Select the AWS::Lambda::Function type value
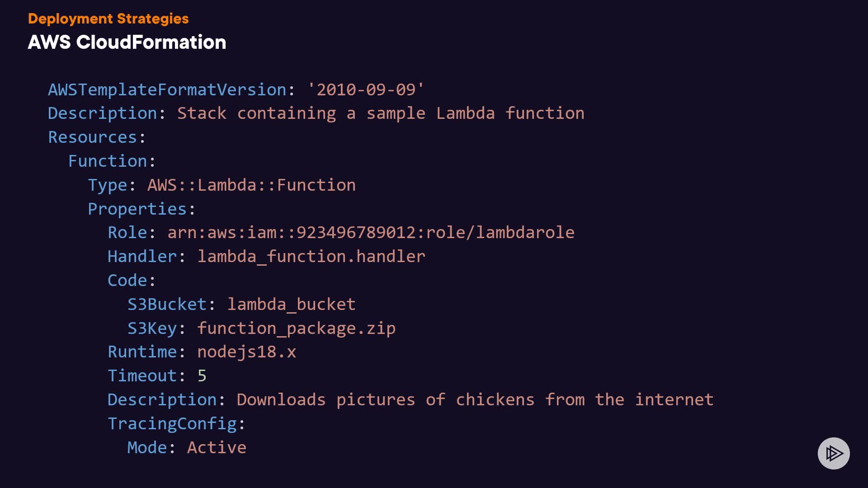The height and width of the screenshot is (488, 868). pyautogui.click(x=251, y=185)
